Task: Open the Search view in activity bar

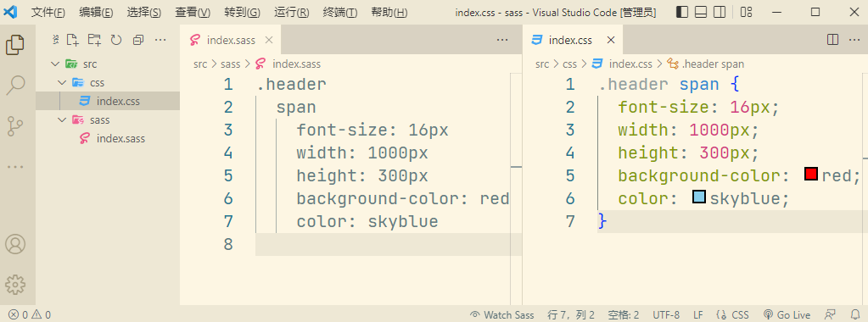Action: (x=15, y=86)
